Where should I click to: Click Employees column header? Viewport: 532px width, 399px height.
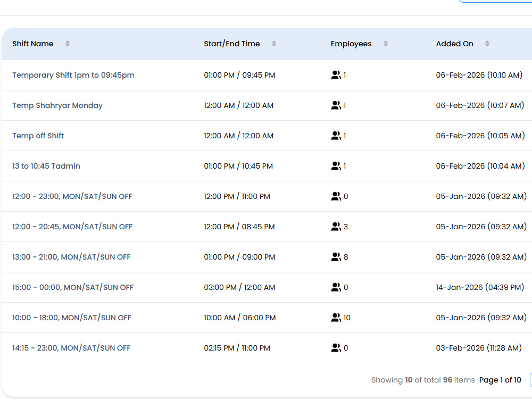[x=351, y=44]
